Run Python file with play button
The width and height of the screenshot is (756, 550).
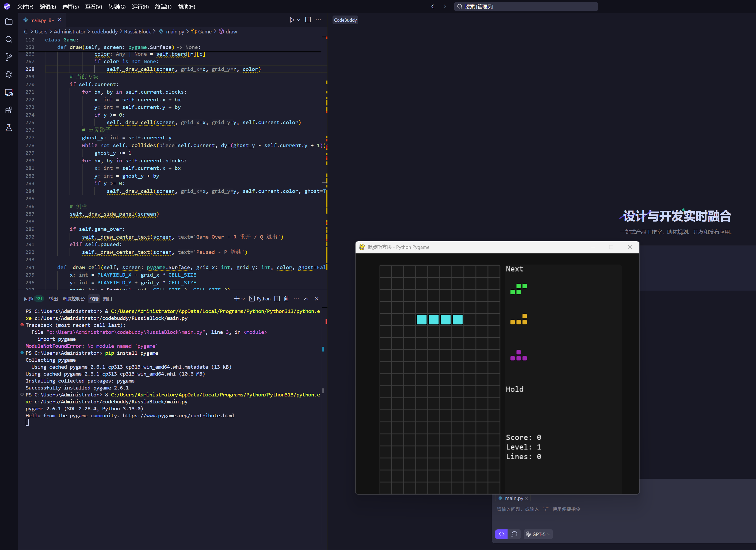[292, 20]
